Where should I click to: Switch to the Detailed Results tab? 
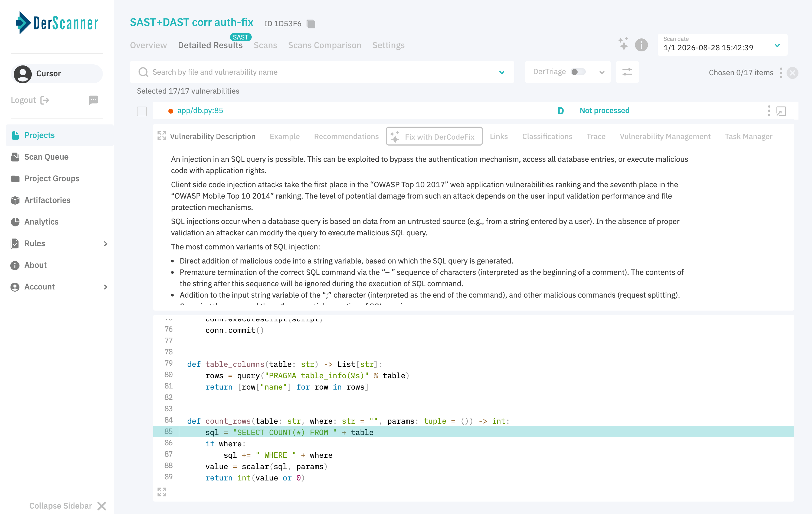(210, 45)
